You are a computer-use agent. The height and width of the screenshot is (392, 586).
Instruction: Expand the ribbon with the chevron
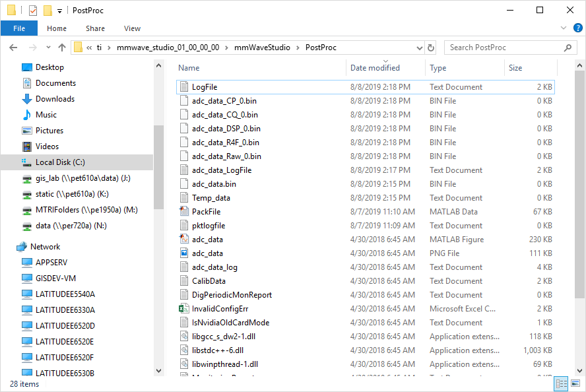click(x=564, y=28)
